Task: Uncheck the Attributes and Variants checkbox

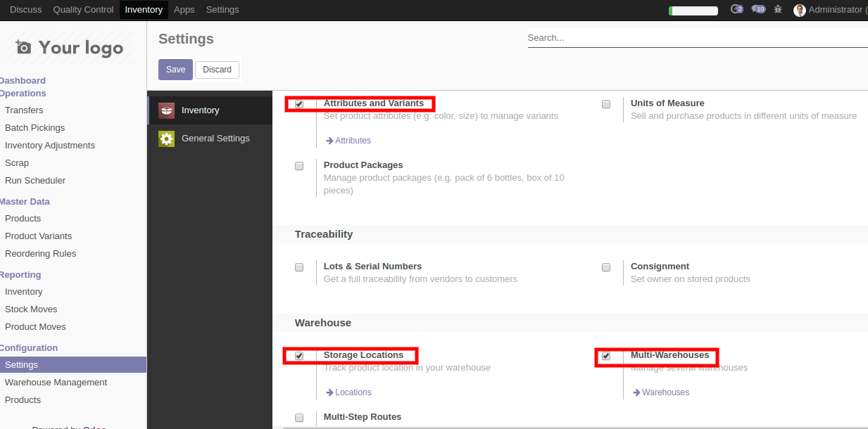Action: tap(299, 104)
